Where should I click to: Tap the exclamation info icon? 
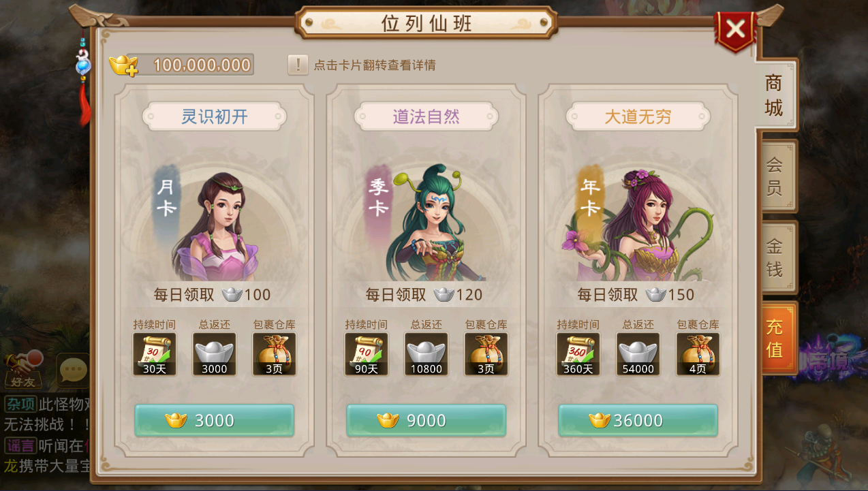coord(298,65)
